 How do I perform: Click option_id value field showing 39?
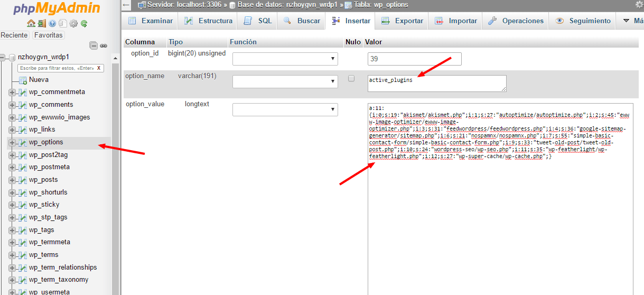tap(414, 59)
